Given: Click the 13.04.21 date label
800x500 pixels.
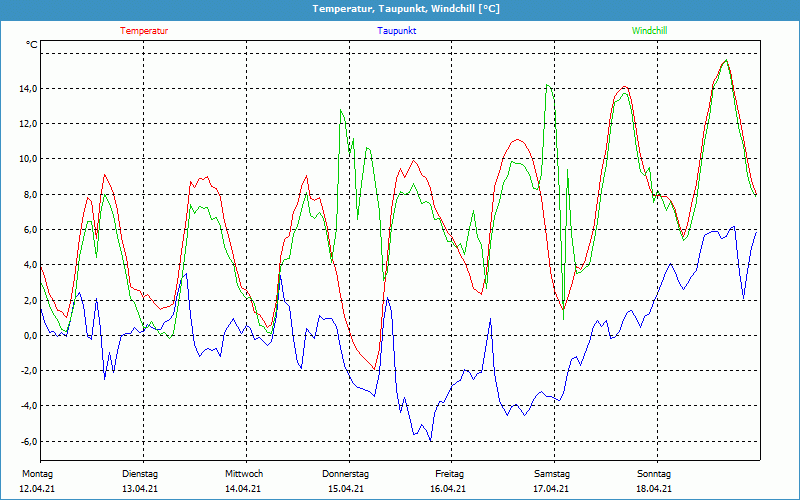Looking at the screenshot, I should click(x=140, y=489).
